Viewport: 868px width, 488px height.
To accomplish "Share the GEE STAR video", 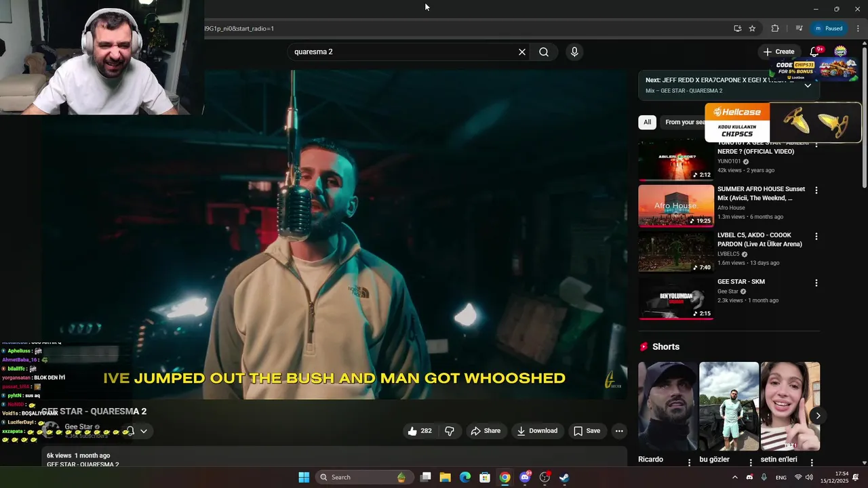I will [x=486, y=431].
